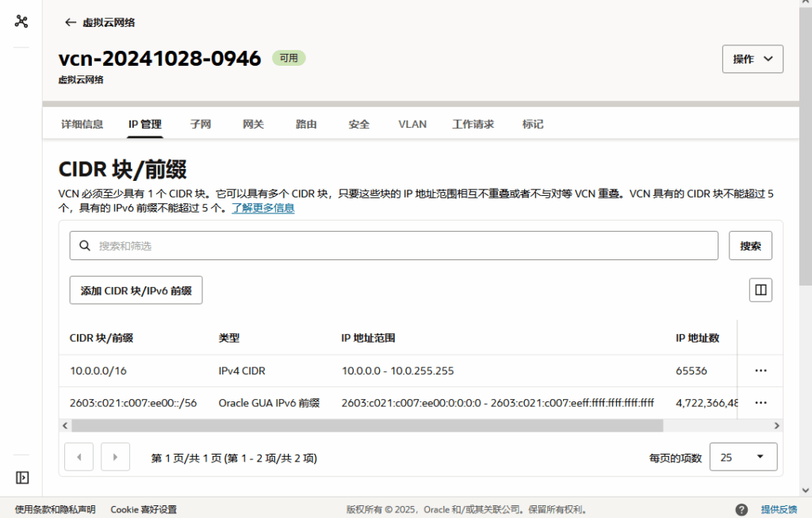Click the 搜索 button
The image size is (812, 518).
750,246
